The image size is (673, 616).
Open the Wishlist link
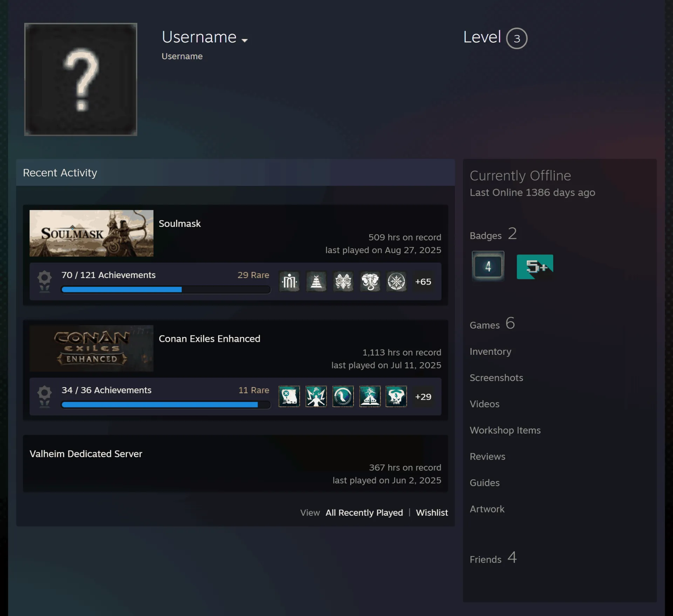pos(432,513)
